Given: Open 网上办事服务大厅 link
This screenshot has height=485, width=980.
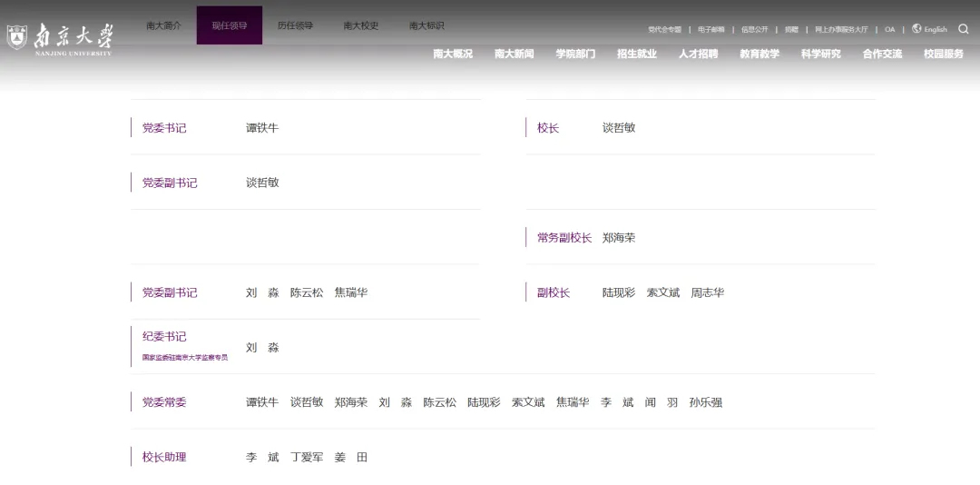Looking at the screenshot, I should (841, 29).
